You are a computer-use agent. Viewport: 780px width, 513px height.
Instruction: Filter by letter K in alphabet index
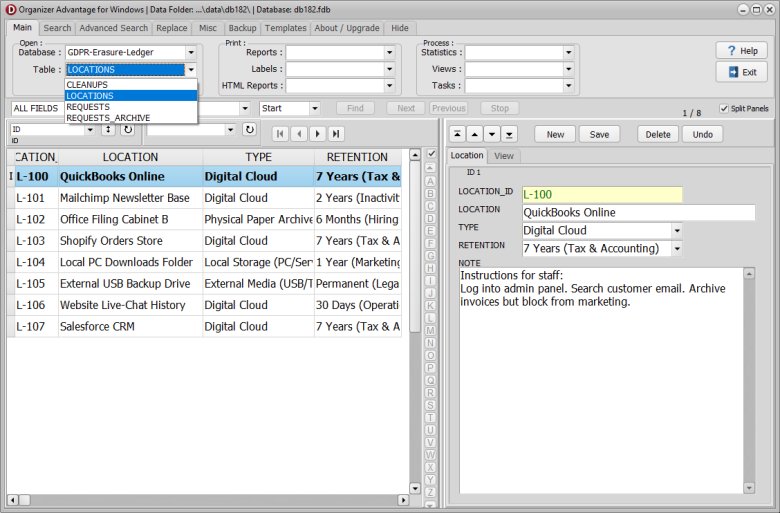click(430, 306)
